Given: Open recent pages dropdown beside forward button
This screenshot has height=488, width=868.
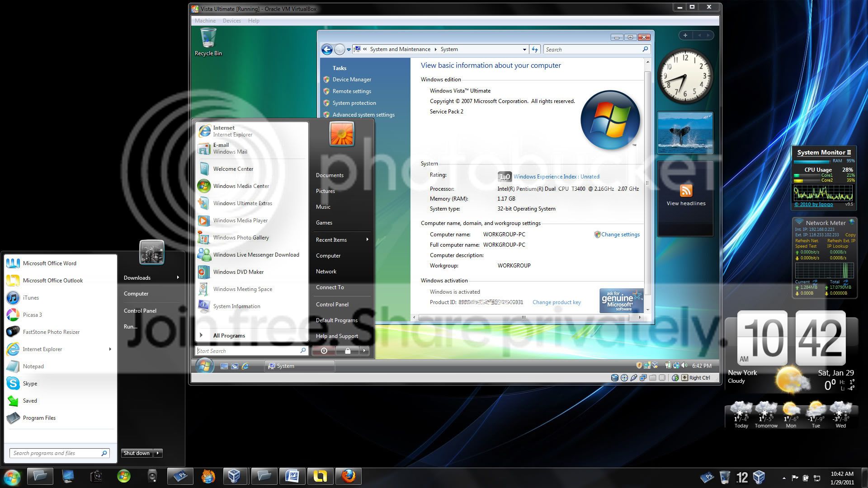Looking at the screenshot, I should 349,50.
